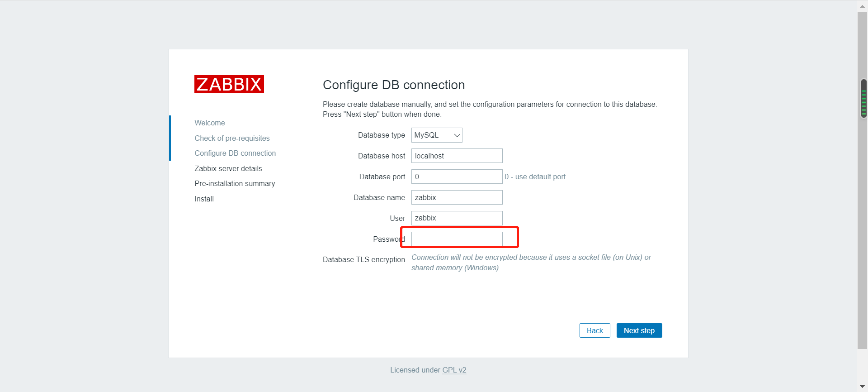Select Zabbix server details step
The image size is (868, 392).
pos(228,168)
